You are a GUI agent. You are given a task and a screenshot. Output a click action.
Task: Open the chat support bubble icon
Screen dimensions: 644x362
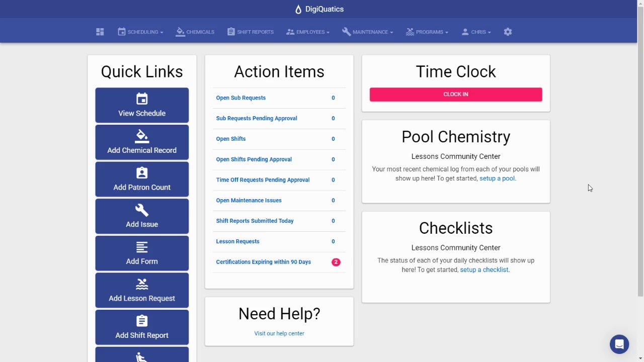[x=619, y=344]
